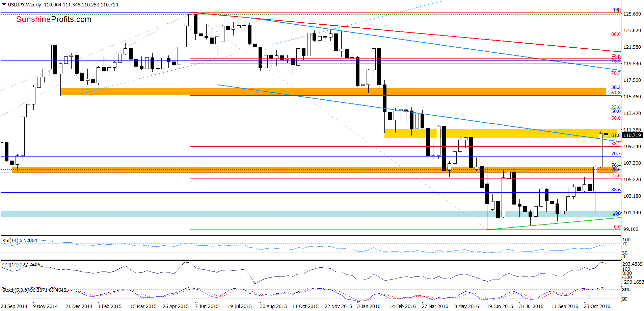Click the 23 Oct 2016 date label

pos(597,306)
